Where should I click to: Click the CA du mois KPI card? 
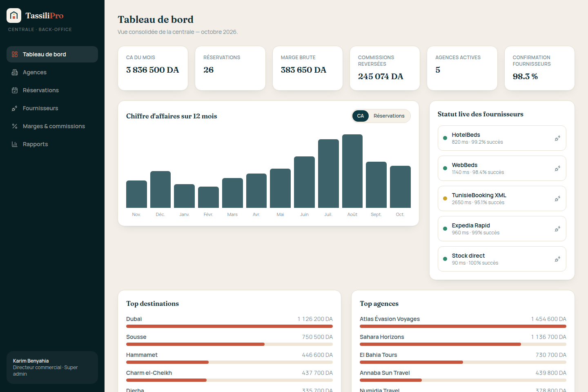point(153,68)
